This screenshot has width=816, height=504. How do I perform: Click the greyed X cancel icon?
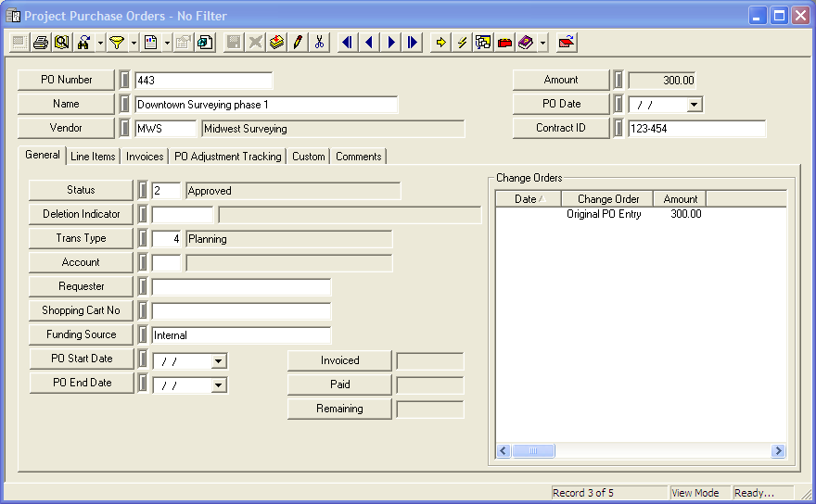255,42
